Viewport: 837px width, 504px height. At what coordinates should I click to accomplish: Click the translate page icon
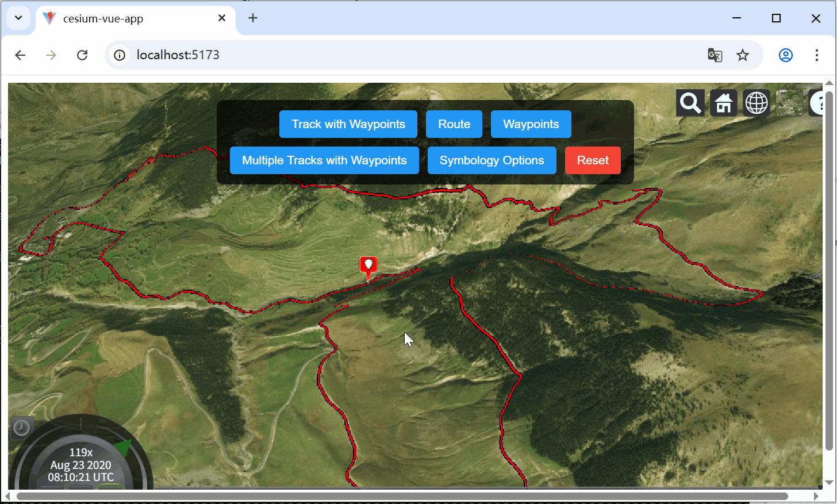coord(715,55)
